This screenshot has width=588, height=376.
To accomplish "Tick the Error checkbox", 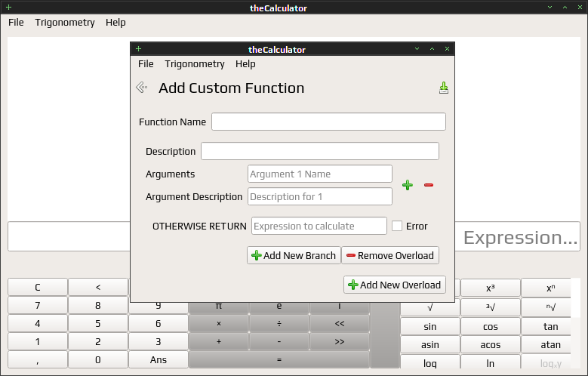I will pyautogui.click(x=397, y=226).
